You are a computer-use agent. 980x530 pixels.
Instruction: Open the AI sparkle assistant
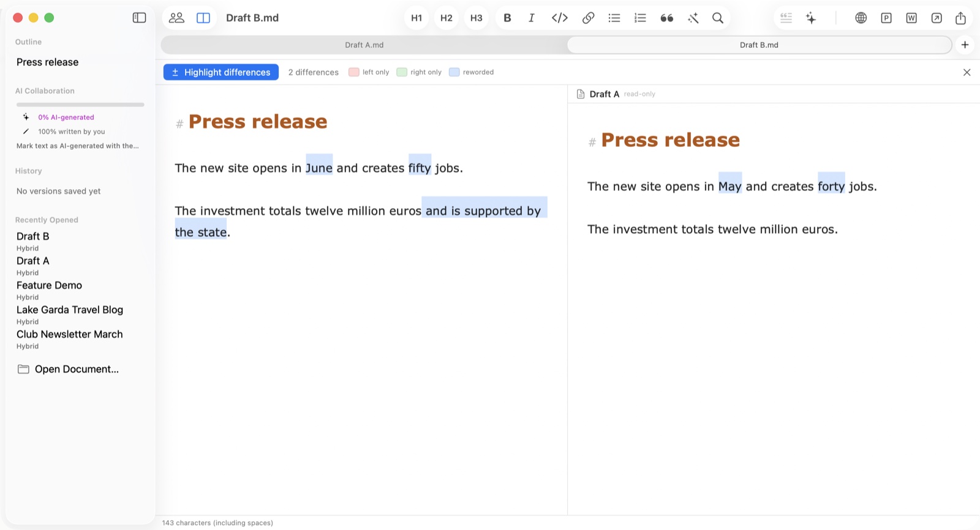[811, 18]
